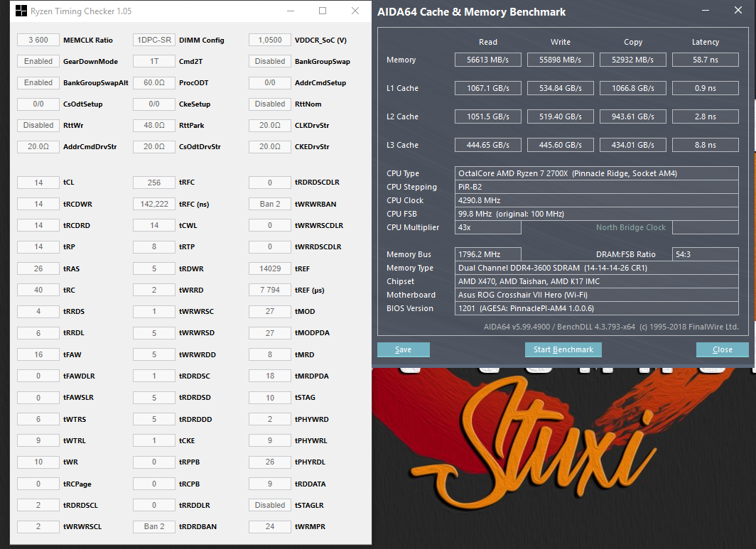Click the Motherboard field Asus ROG Crosshair

[x=596, y=295]
